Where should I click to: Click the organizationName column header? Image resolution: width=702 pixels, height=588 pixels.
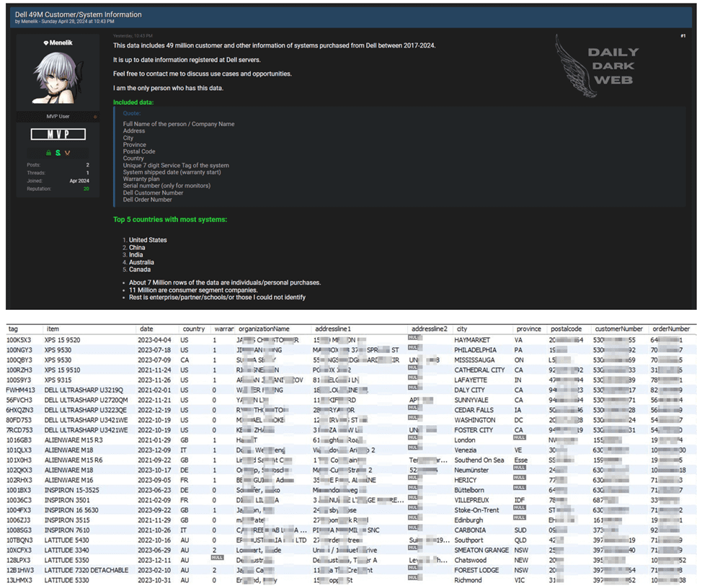263,329
